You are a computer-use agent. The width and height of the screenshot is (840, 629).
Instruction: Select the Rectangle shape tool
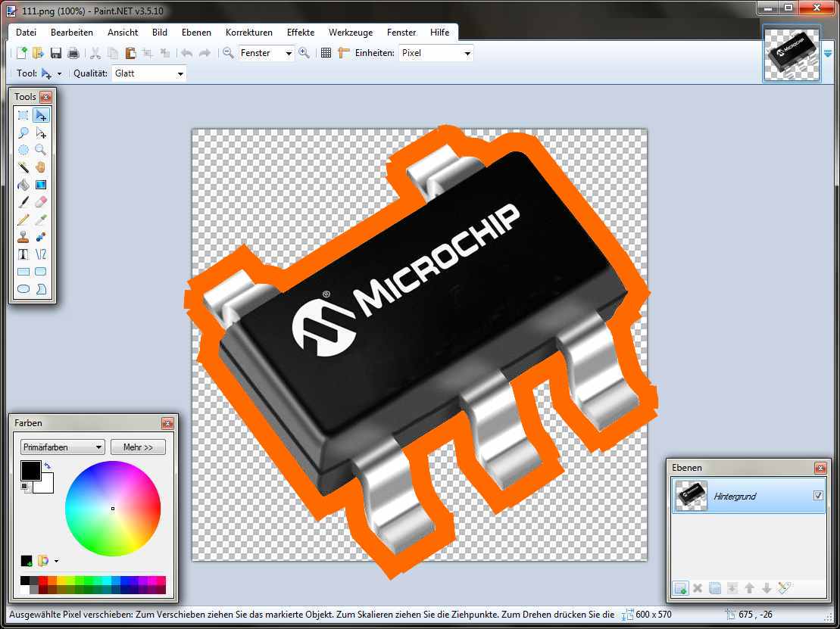(x=23, y=272)
